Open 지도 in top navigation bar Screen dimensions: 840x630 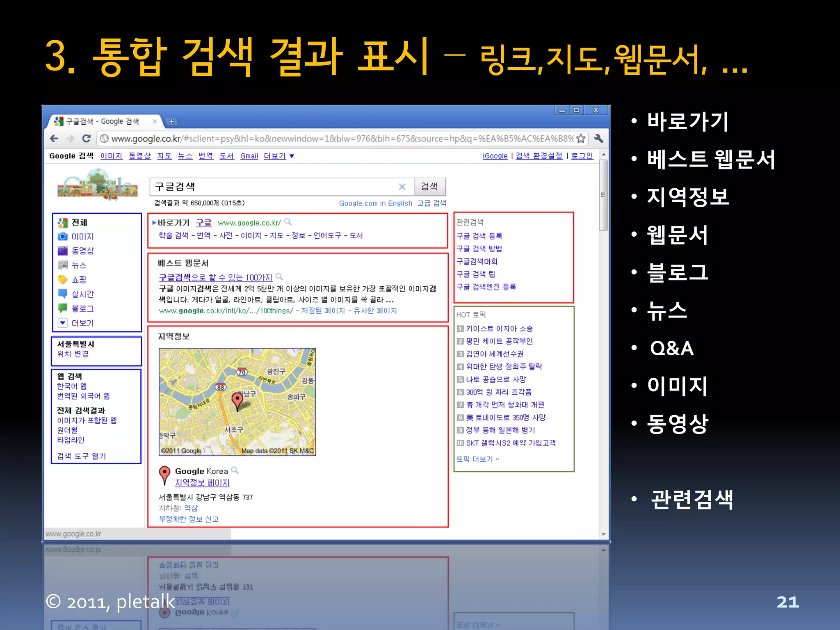[164, 156]
